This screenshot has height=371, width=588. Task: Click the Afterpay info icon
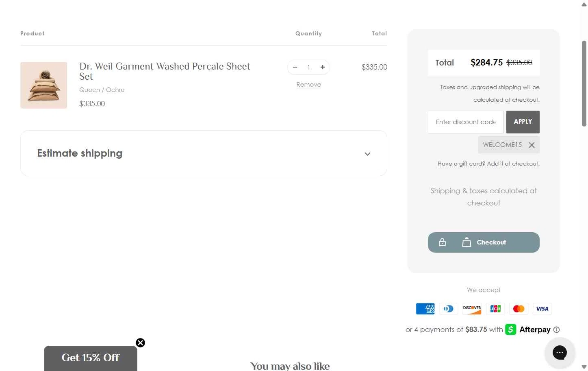point(557,330)
